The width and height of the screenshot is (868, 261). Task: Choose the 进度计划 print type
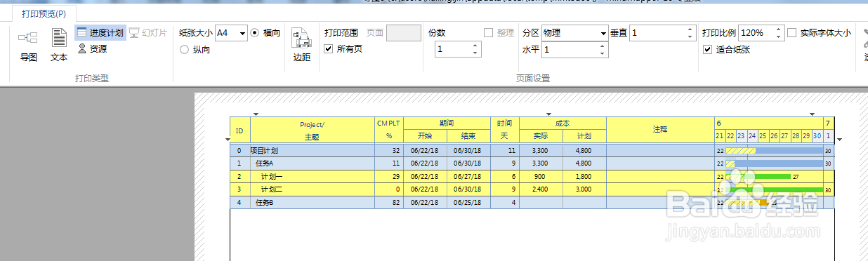click(100, 32)
